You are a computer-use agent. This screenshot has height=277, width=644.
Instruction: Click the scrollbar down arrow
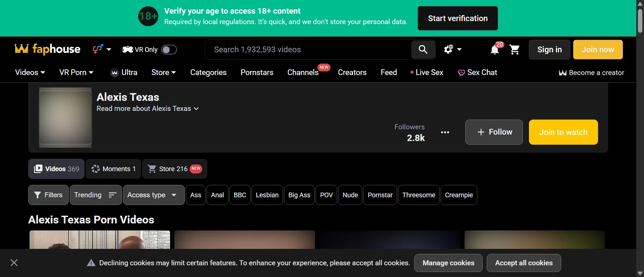pyautogui.click(x=640, y=273)
